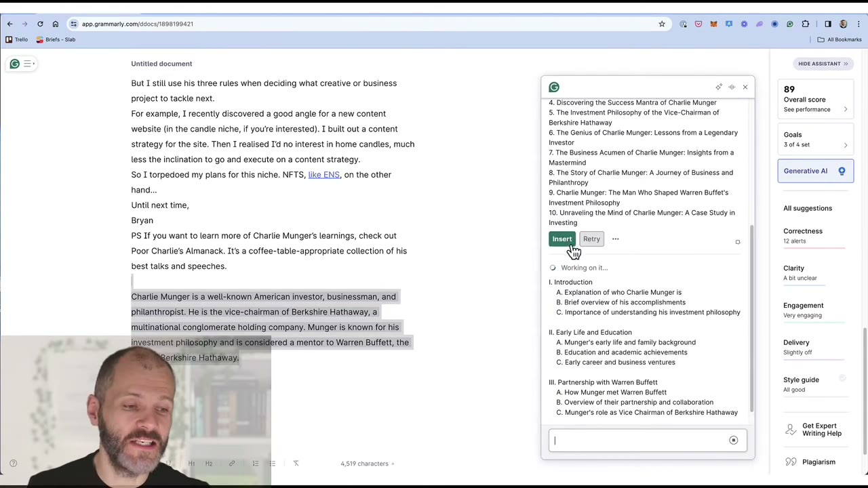Click the sparkle prompts icon in the assistant panel
The width and height of the screenshot is (868, 488).
719,87
